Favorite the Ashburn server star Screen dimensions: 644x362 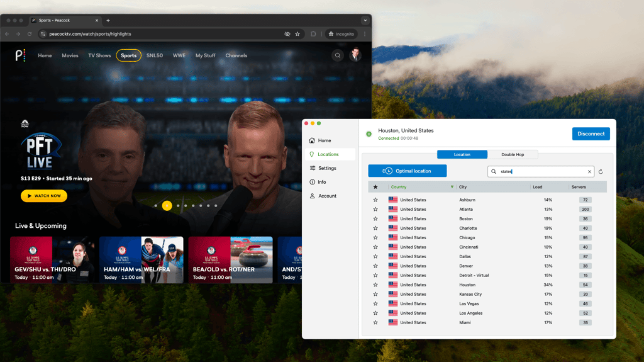click(x=375, y=200)
